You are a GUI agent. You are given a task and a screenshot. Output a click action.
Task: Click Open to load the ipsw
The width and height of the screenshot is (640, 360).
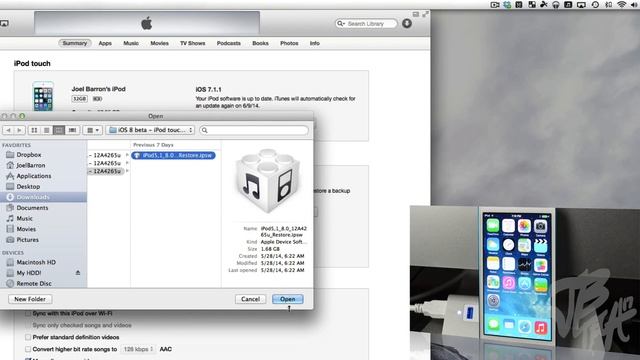click(x=287, y=299)
